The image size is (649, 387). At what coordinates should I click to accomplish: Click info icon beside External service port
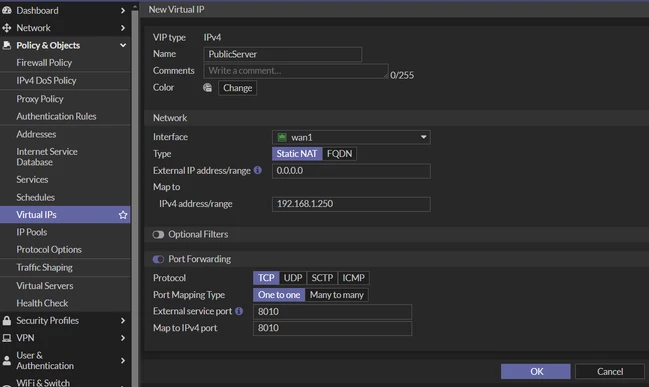[x=239, y=311]
